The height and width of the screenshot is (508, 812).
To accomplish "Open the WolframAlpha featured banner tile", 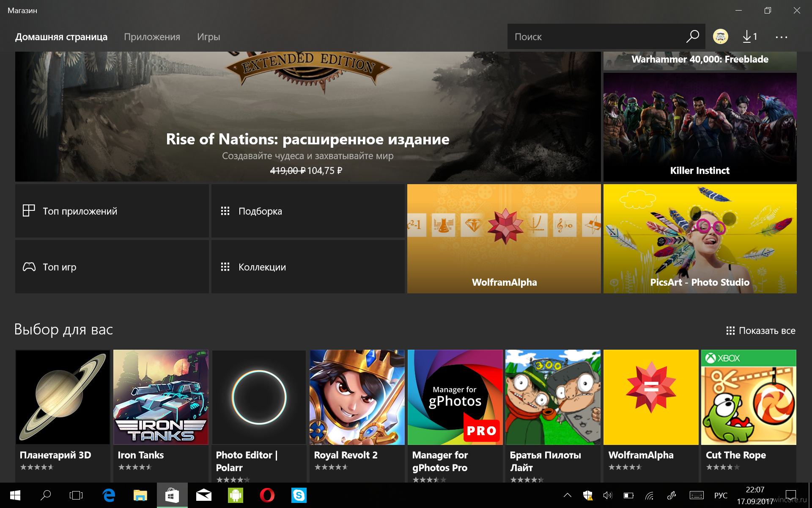I will point(504,239).
